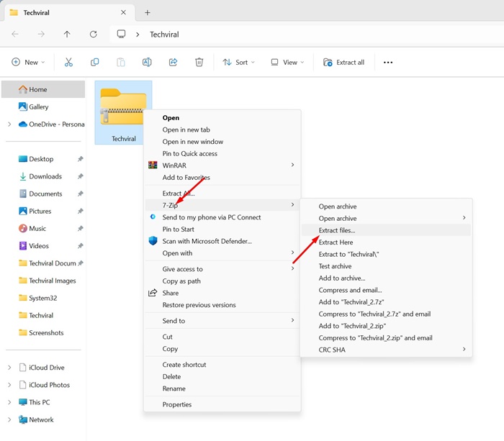The height and width of the screenshot is (441, 504).
Task: Open Pictures in Quick access
Action: click(43, 211)
